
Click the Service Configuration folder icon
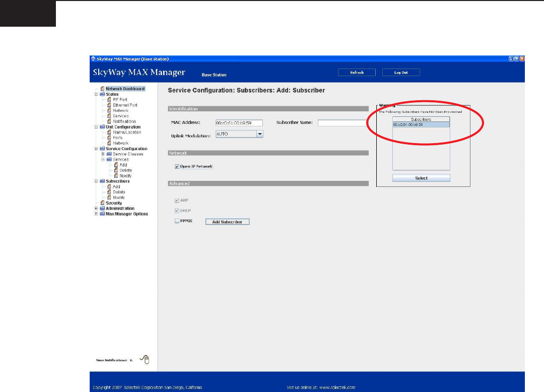(x=102, y=149)
